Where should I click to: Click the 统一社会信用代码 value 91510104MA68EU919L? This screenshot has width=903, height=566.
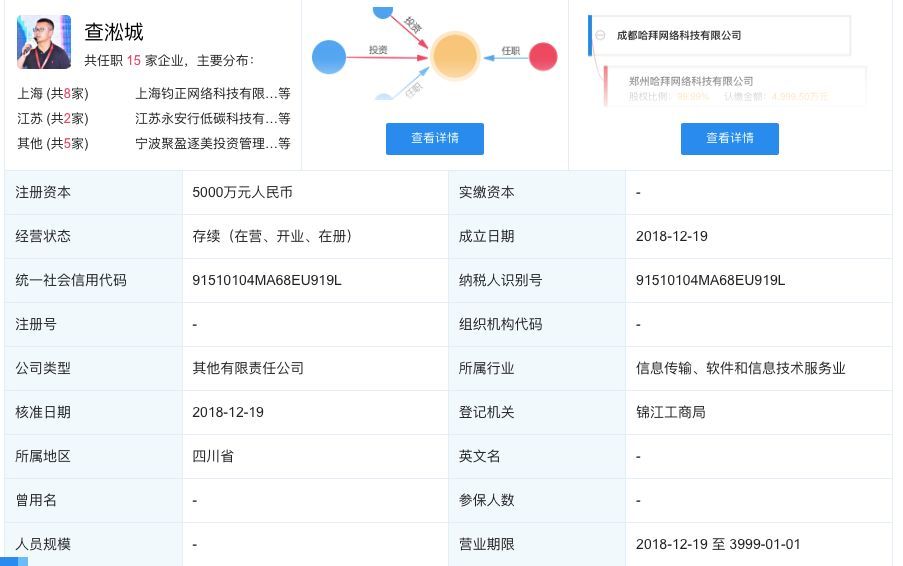tap(267, 280)
